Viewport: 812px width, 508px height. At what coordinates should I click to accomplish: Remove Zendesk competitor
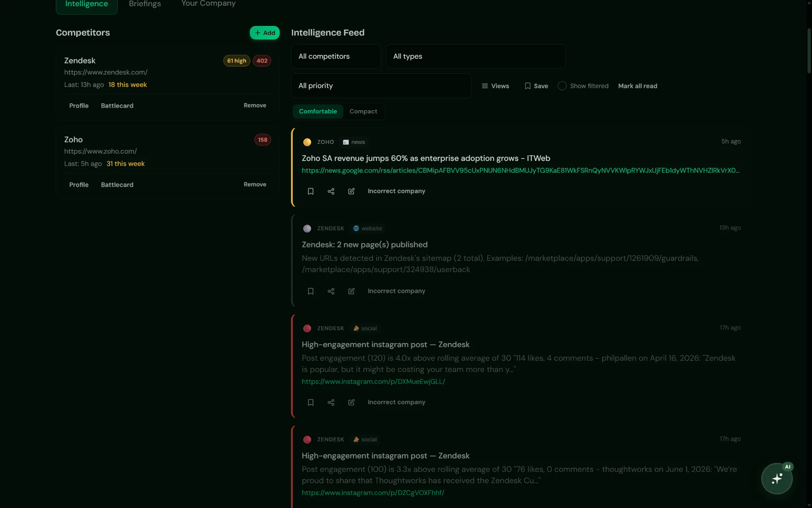(255, 105)
